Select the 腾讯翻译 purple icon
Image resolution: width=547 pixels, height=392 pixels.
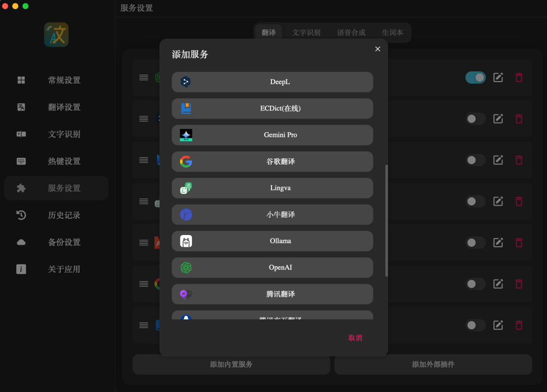[x=186, y=294]
